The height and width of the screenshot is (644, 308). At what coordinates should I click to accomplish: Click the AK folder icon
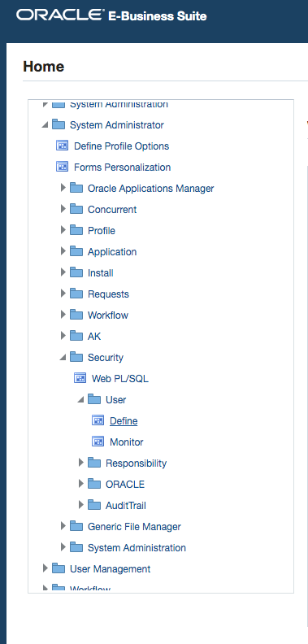(x=76, y=336)
